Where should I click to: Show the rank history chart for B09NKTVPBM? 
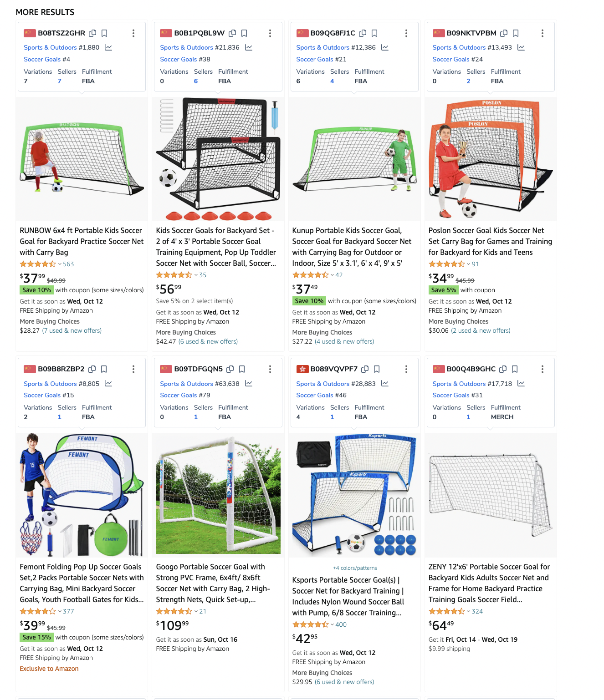pos(521,47)
